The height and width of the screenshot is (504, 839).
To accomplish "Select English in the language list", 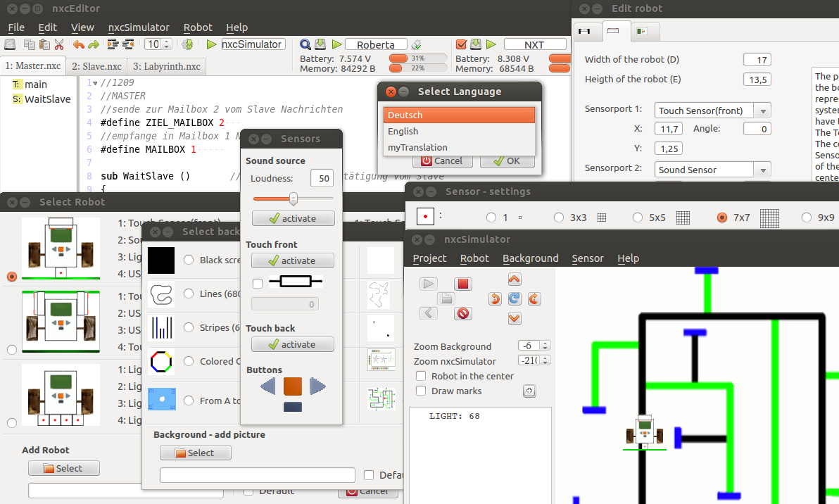I will [403, 131].
